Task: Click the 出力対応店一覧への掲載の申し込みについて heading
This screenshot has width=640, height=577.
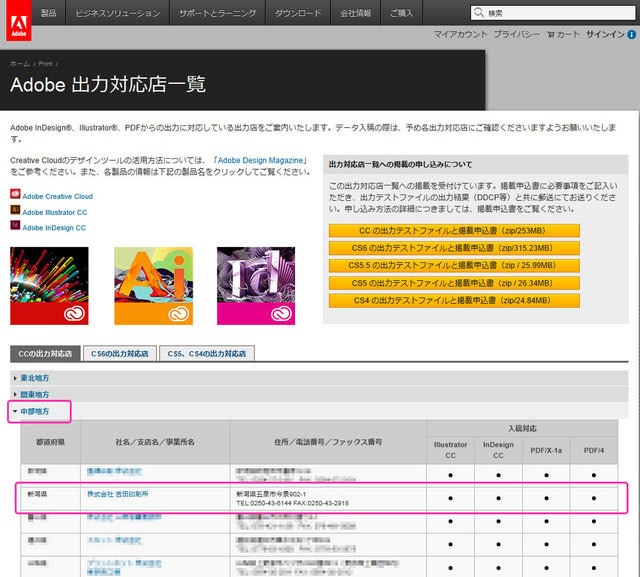Action: (400, 164)
